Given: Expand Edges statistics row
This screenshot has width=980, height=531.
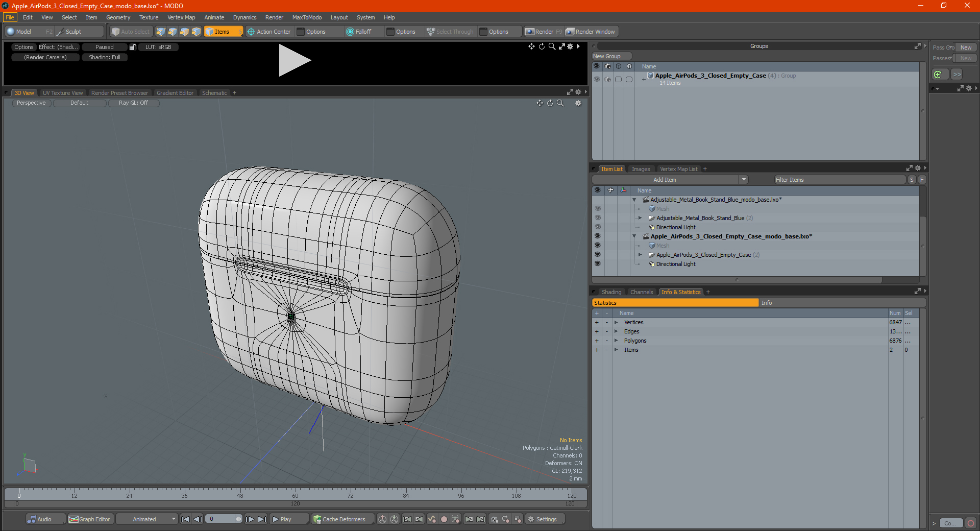Looking at the screenshot, I should (x=616, y=331).
